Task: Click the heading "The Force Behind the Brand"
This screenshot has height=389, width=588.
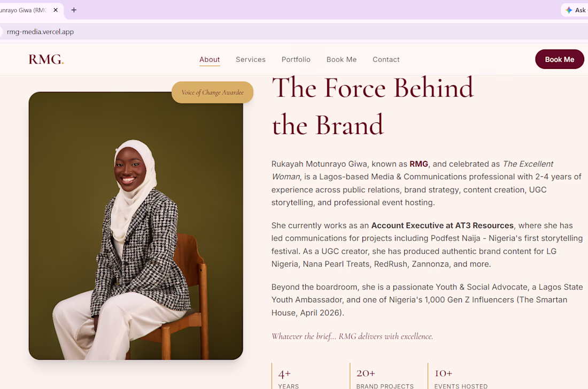Action: pos(373,106)
